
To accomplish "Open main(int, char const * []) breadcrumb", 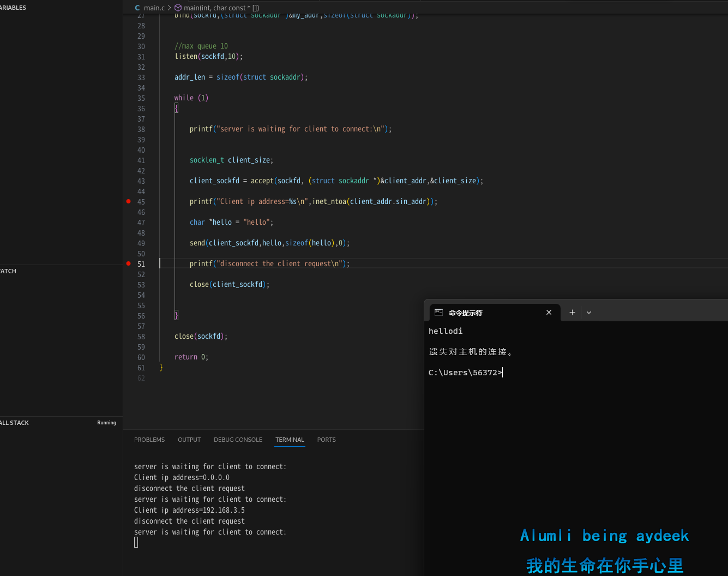I will point(221,8).
